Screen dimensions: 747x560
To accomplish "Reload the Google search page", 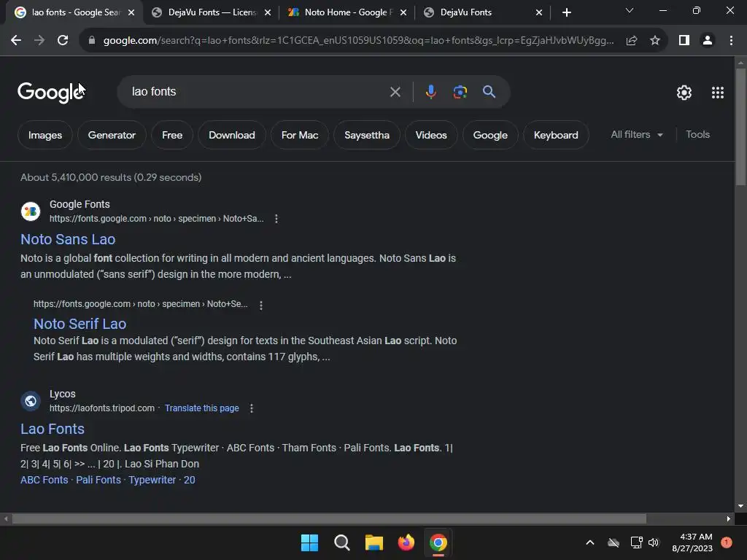I will pyautogui.click(x=63, y=41).
